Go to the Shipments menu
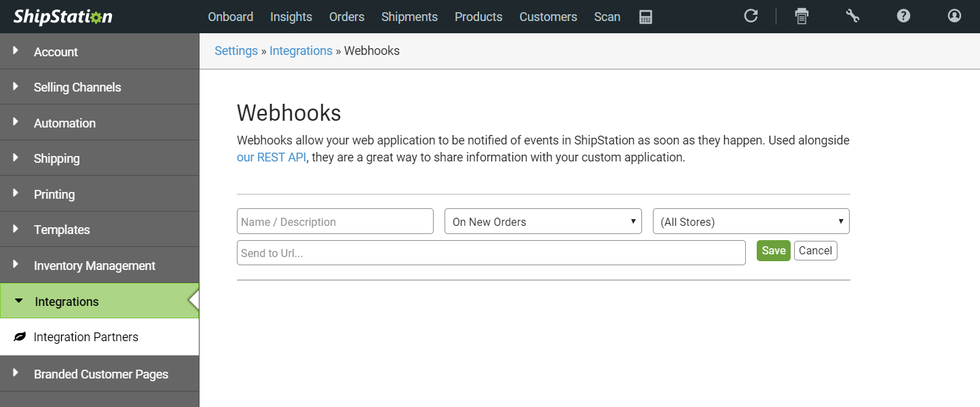This screenshot has width=980, height=407. click(409, 17)
